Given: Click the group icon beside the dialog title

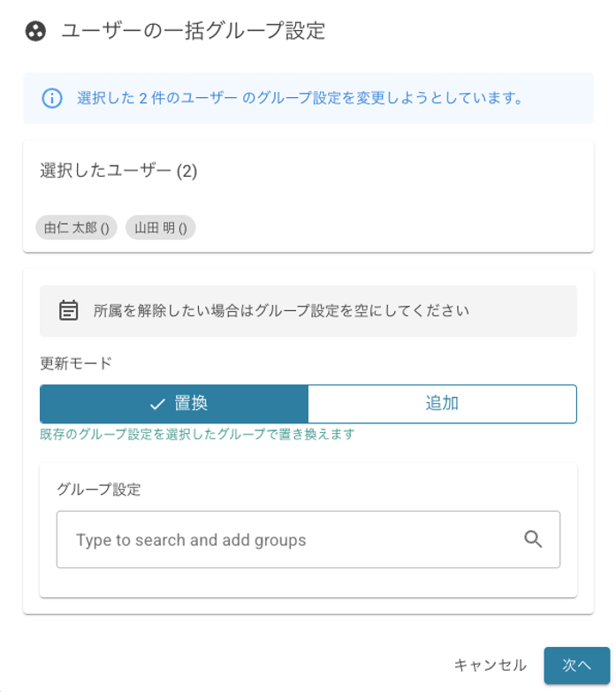Looking at the screenshot, I should click(x=34, y=32).
